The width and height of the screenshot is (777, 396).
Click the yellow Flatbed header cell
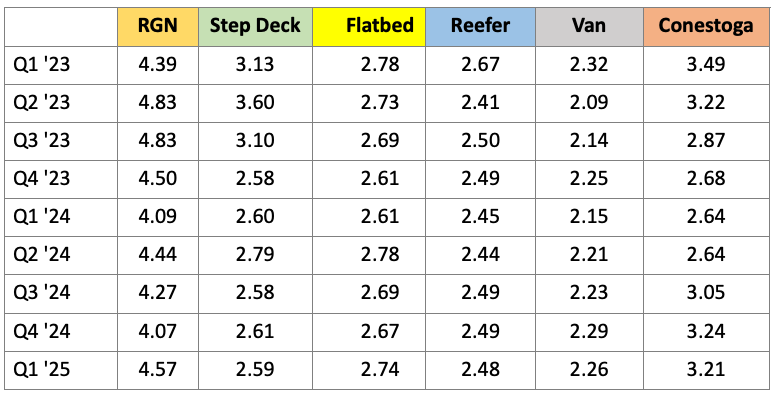(x=369, y=27)
